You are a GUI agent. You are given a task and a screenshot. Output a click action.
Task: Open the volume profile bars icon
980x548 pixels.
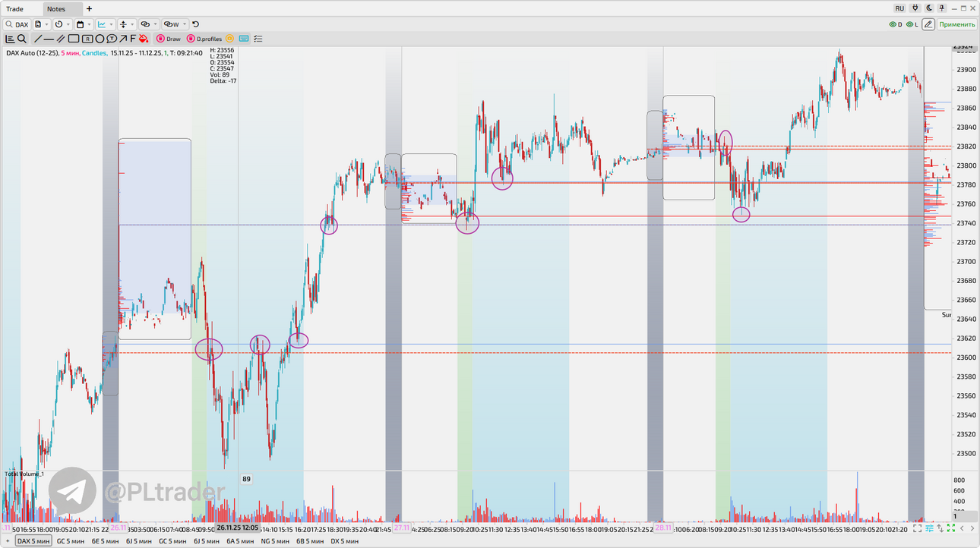10,39
